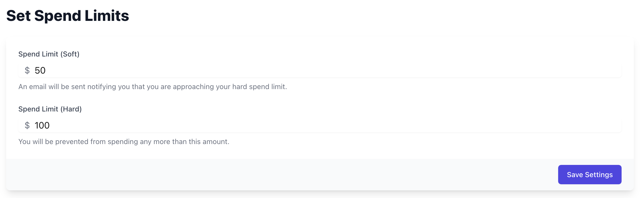Place cursor on the value 50

pyautogui.click(x=40, y=70)
